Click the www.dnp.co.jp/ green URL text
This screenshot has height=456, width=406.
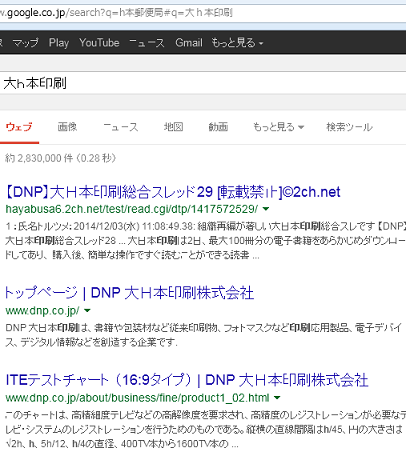42,311
